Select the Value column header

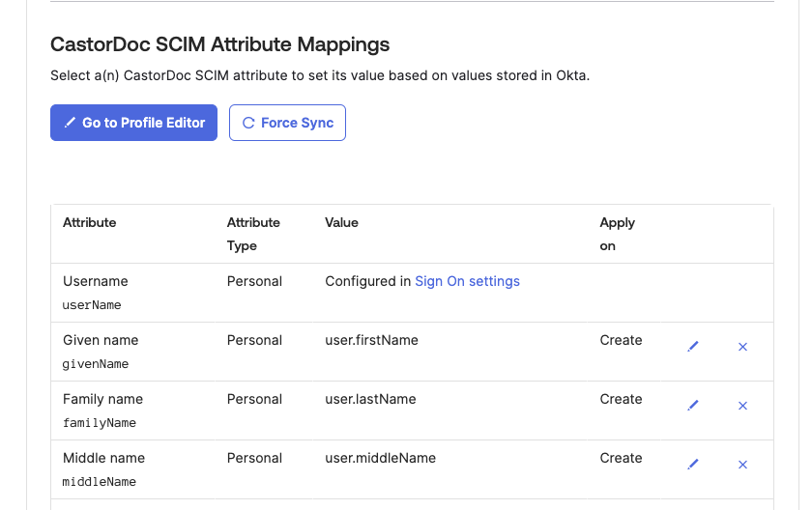tap(341, 222)
